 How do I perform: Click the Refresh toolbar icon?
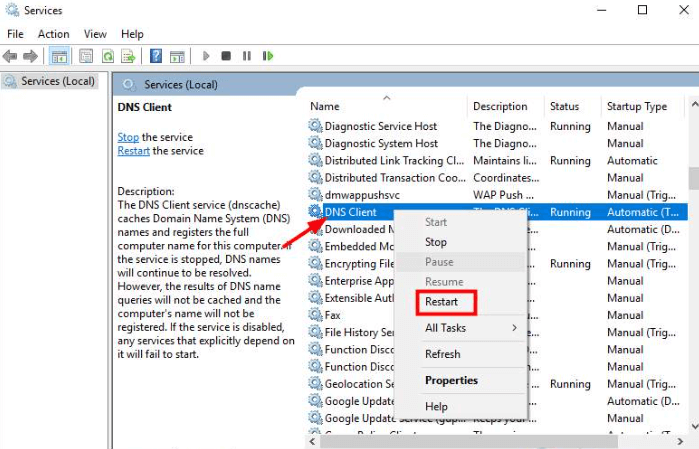[107, 56]
